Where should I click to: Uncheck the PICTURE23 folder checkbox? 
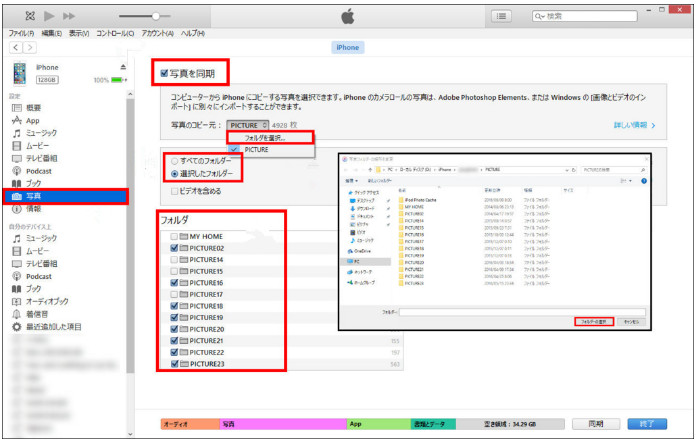point(174,364)
